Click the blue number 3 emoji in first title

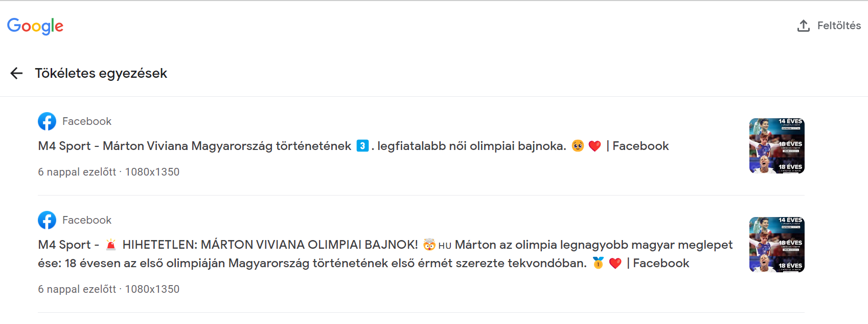coord(362,146)
